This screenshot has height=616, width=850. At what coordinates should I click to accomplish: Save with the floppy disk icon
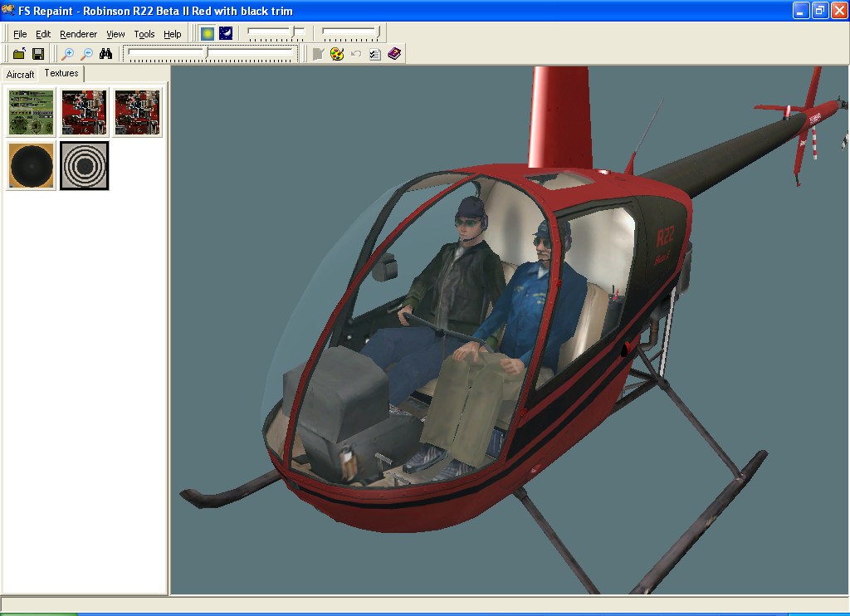point(38,54)
